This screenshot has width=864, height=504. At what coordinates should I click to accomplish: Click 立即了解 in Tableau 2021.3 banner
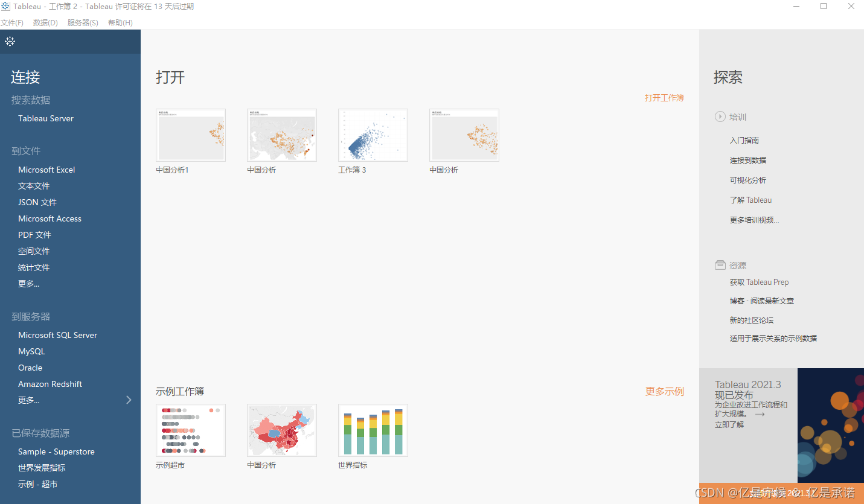pyautogui.click(x=729, y=425)
